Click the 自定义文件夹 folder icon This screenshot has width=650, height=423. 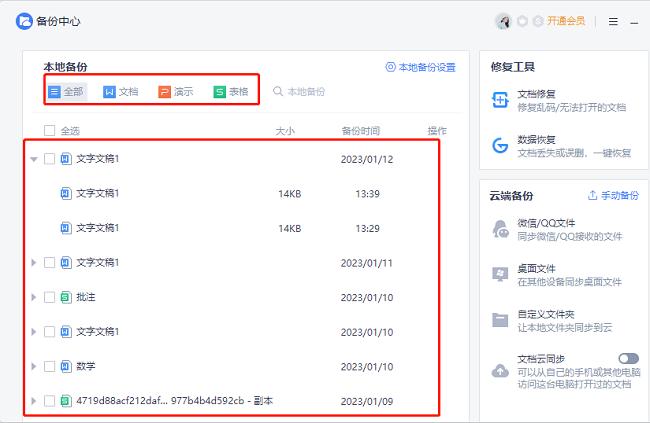click(x=500, y=320)
